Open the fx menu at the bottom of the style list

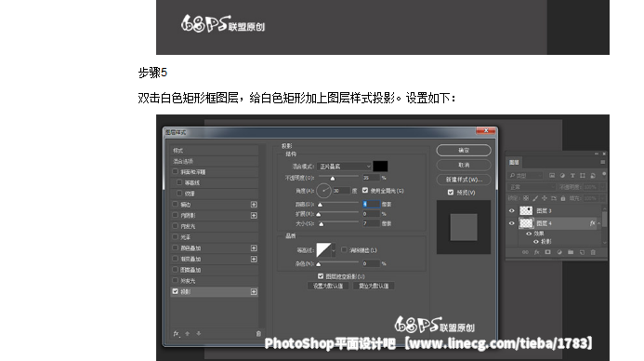(x=177, y=333)
